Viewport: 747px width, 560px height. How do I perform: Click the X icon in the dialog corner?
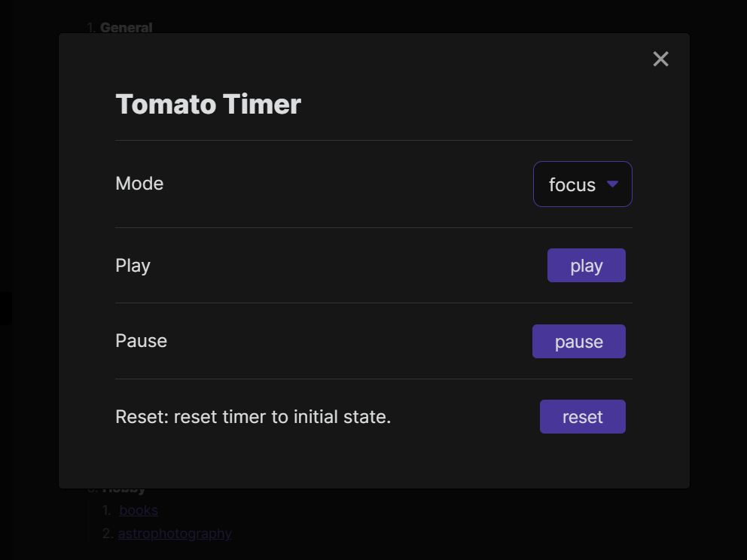(x=660, y=59)
